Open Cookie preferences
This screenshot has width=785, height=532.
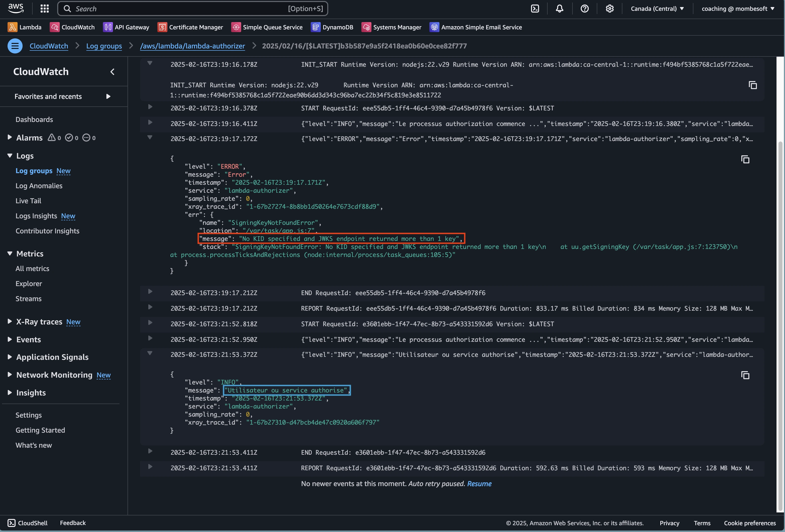(x=750, y=523)
